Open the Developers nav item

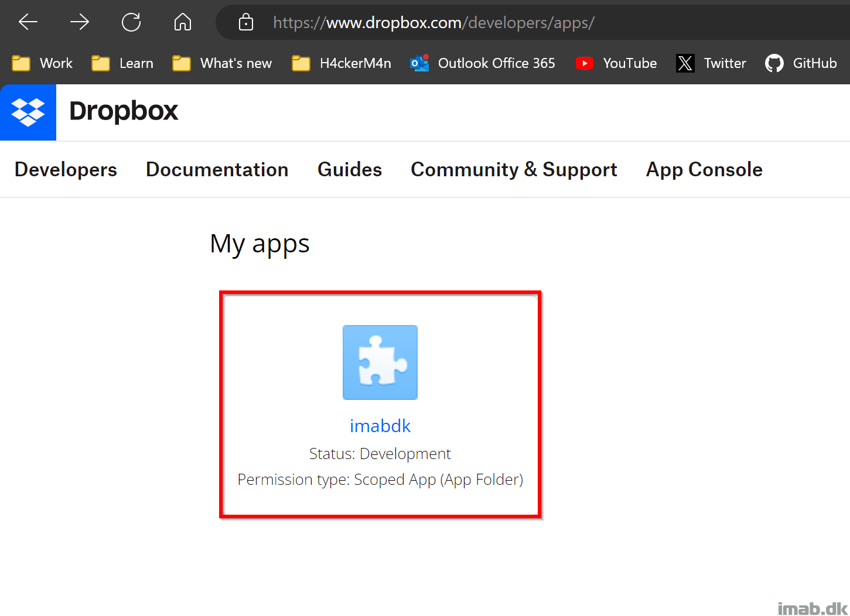(66, 169)
